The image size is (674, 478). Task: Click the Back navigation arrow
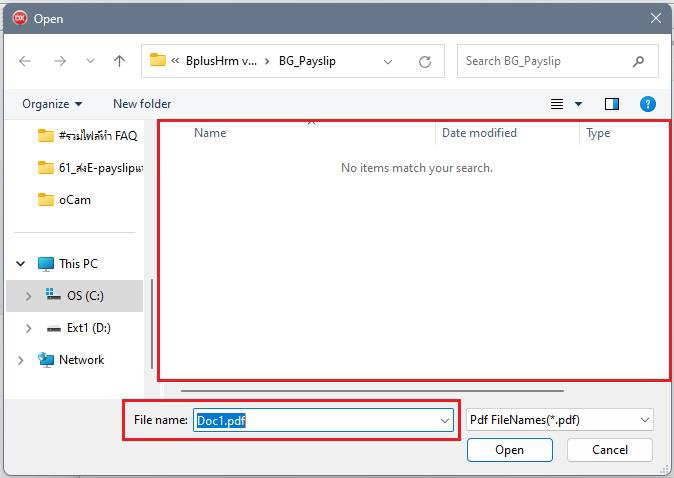click(25, 61)
